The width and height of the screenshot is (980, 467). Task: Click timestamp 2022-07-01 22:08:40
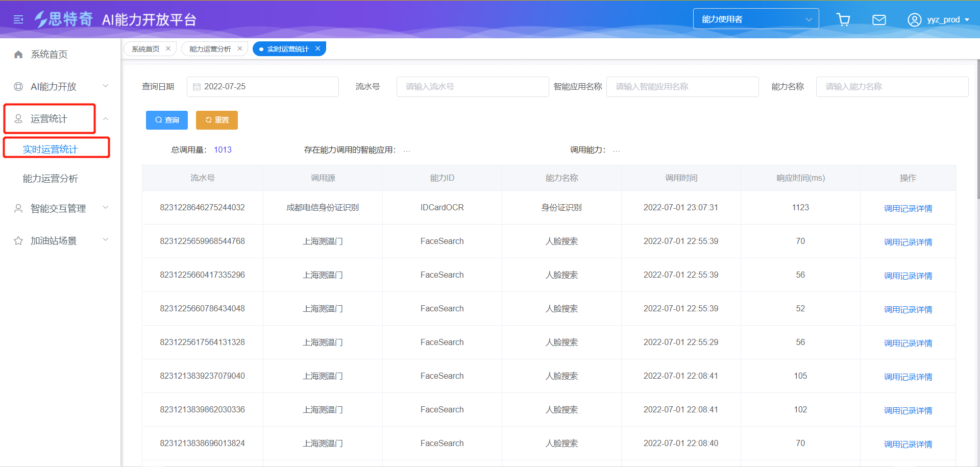click(x=681, y=443)
